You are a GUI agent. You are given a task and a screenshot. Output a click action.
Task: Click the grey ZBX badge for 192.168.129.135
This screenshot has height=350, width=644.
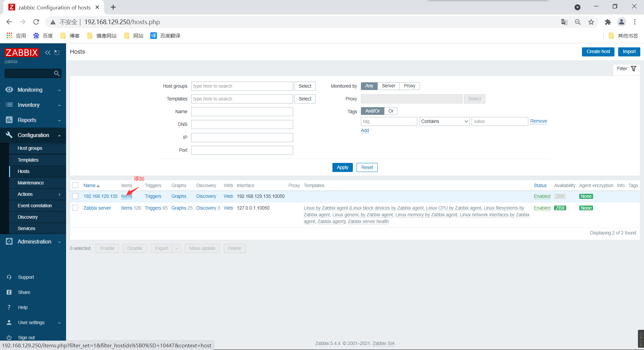[x=560, y=196]
